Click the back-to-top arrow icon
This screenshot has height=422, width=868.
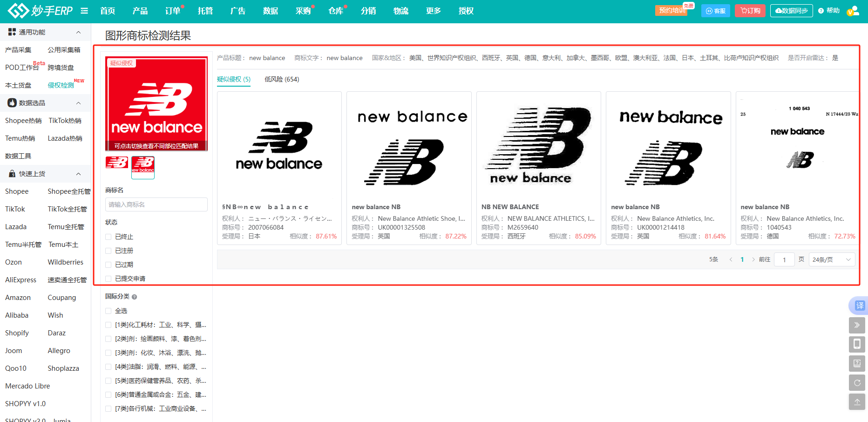click(857, 402)
